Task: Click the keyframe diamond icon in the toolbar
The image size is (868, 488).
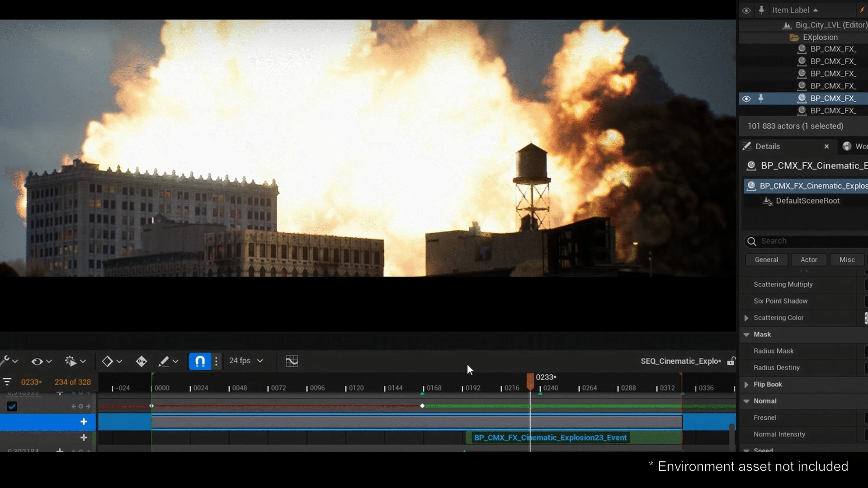Action: point(108,361)
